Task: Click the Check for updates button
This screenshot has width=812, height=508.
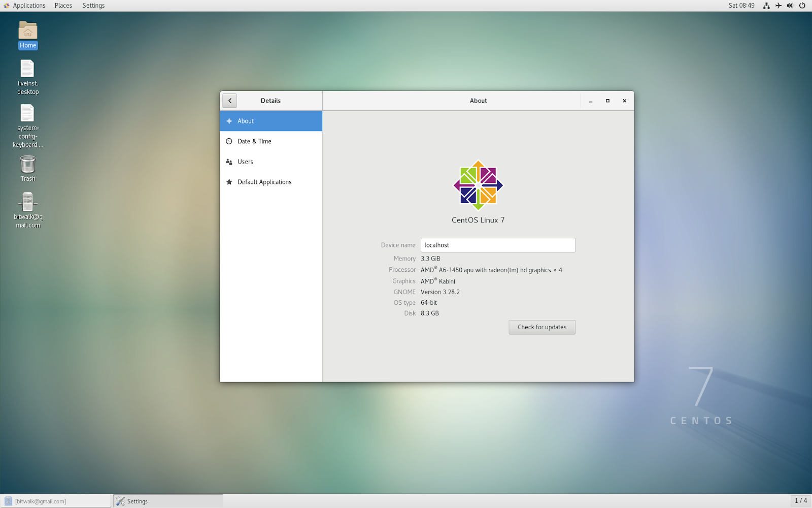Action: coord(542,327)
